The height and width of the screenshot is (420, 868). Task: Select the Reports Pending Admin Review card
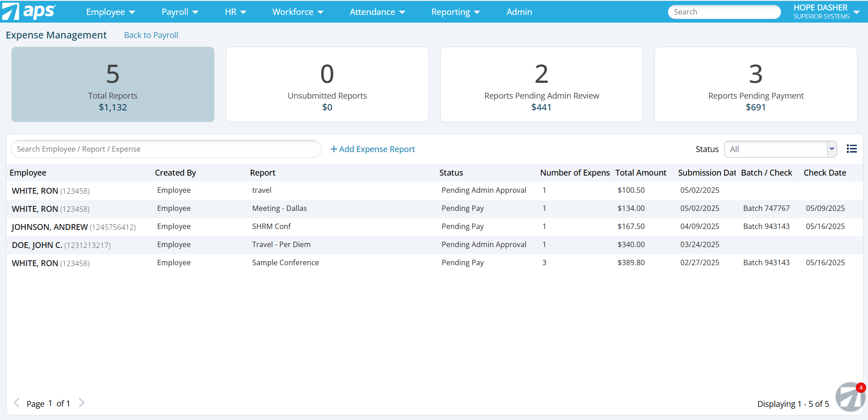(x=541, y=84)
